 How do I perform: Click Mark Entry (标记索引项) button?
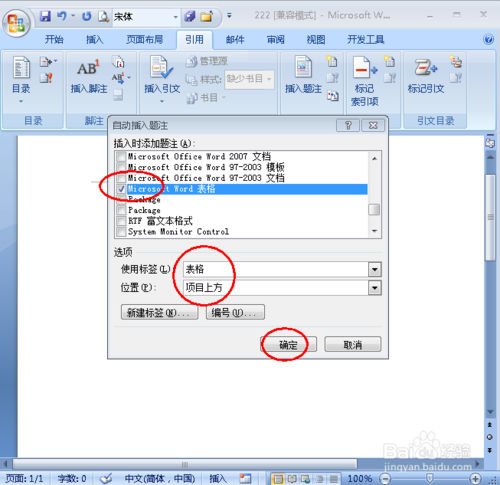tap(365, 81)
